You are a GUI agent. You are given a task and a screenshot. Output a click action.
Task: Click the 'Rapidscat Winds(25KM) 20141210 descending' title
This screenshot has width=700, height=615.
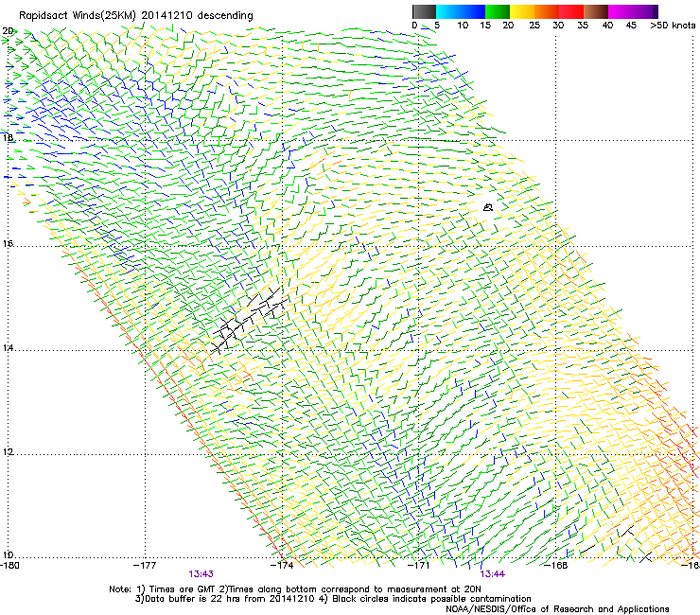coord(135,16)
